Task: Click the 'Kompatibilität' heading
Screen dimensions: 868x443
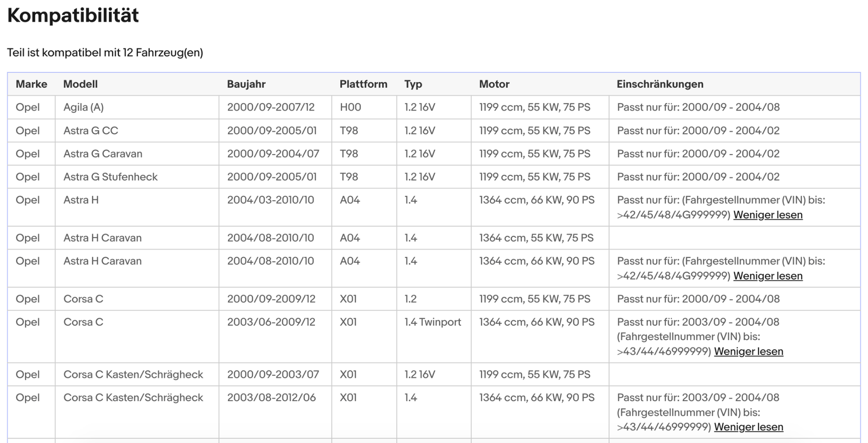Action: point(73,16)
